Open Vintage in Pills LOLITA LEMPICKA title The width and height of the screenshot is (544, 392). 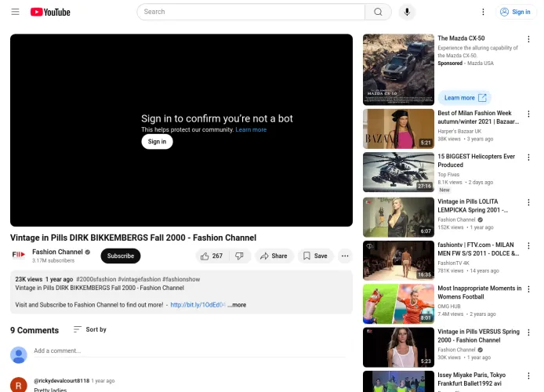pyautogui.click(x=473, y=205)
